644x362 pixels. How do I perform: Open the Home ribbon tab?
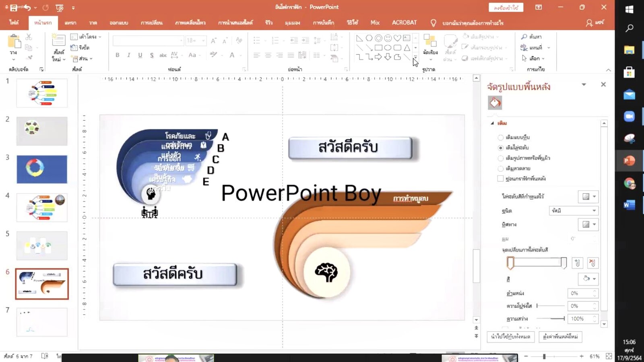pyautogui.click(x=43, y=23)
